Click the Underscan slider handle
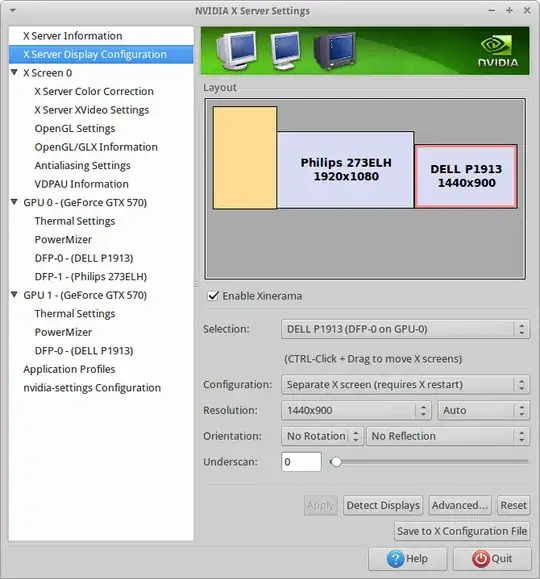The width and height of the screenshot is (540, 579). (336, 462)
